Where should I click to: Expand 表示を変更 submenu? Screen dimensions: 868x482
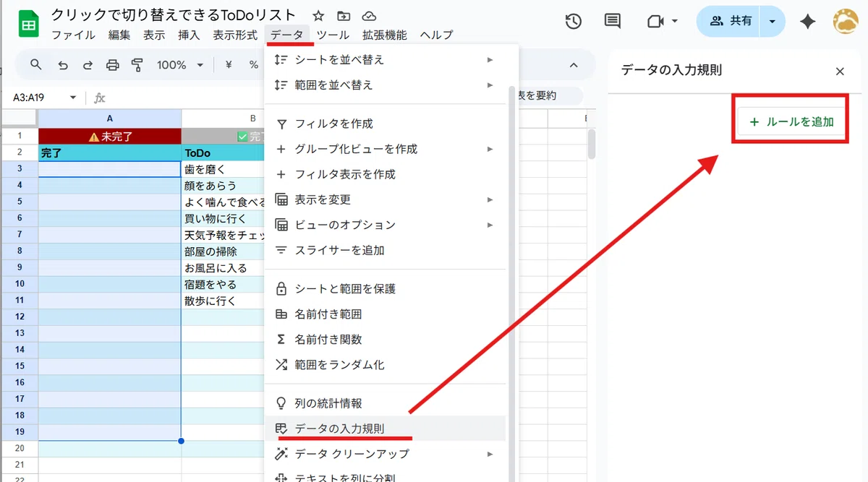[490, 199]
